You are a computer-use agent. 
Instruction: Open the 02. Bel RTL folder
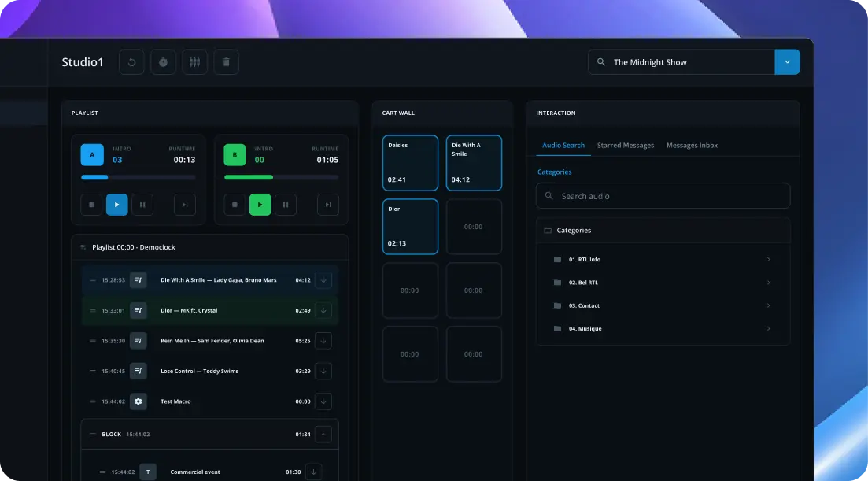pos(663,283)
